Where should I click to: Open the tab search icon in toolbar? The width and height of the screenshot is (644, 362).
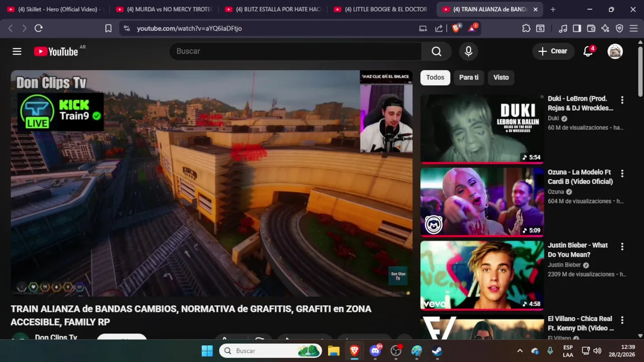[540, 29]
